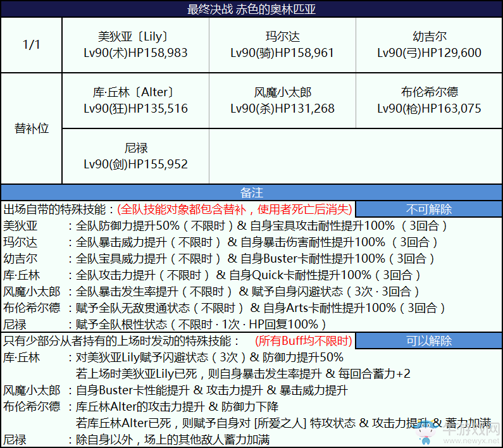Screen dimensions: 503x448
Task: Select the 若上场时美狄亚Lily已死 line
Action: 243,373
